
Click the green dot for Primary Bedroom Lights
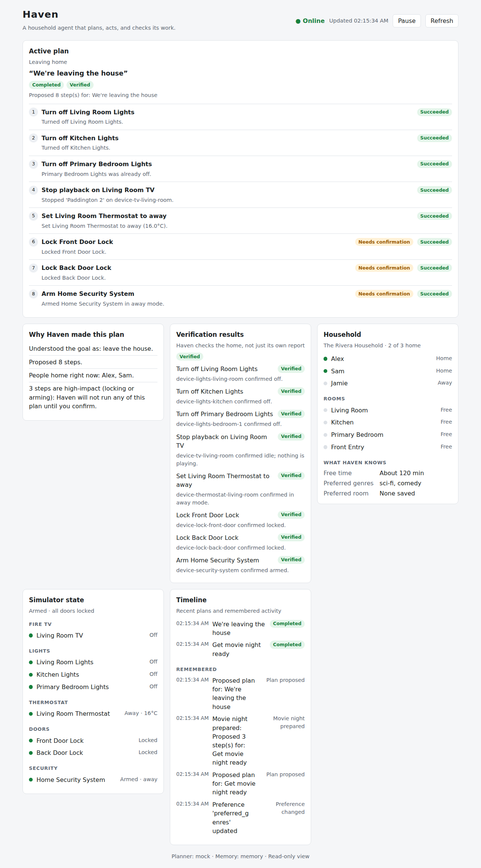31,687
